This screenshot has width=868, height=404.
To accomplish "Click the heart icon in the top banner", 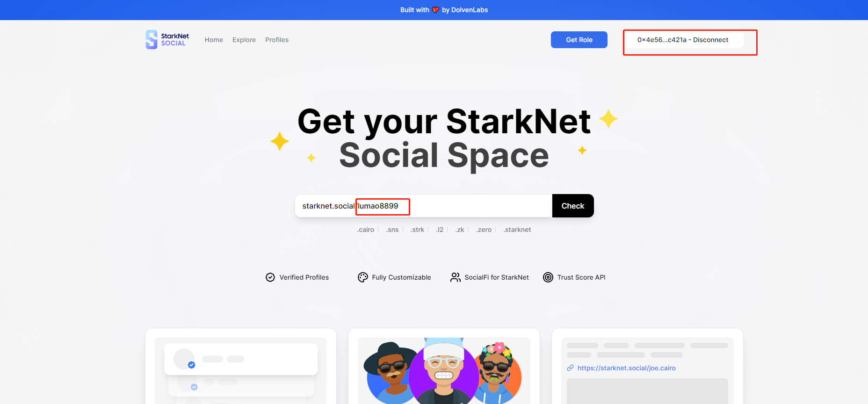I will point(435,10).
